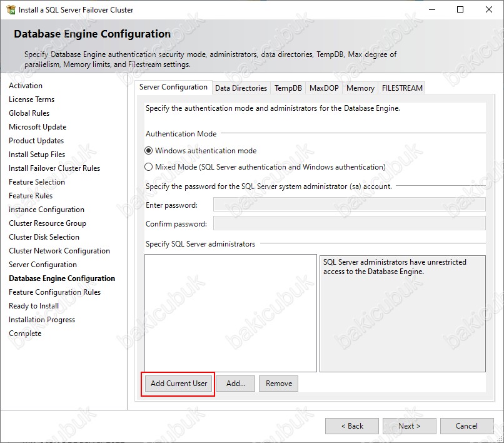This screenshot has width=504, height=443.
Task: Open the Data Directories tab
Action: pos(241,88)
